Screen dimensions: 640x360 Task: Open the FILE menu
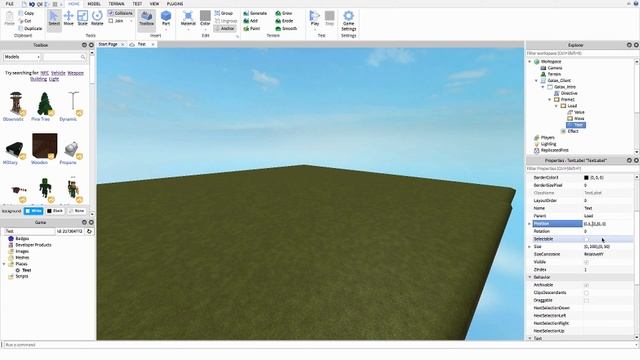click(9, 4)
